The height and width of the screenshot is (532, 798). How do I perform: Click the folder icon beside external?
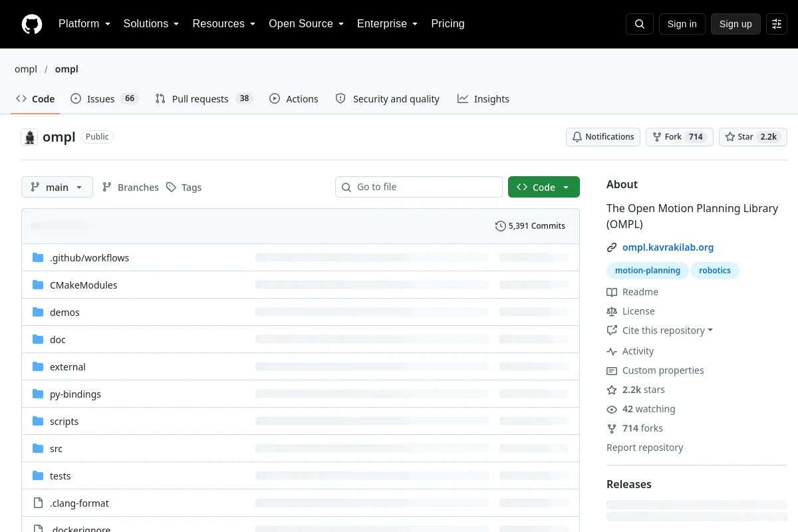38,366
